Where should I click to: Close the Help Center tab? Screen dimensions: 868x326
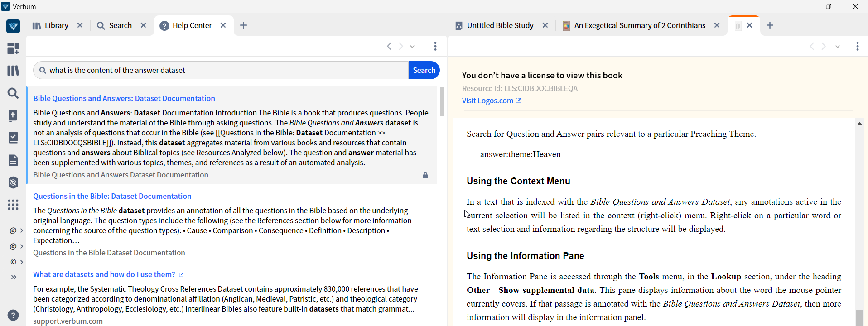pyautogui.click(x=223, y=25)
